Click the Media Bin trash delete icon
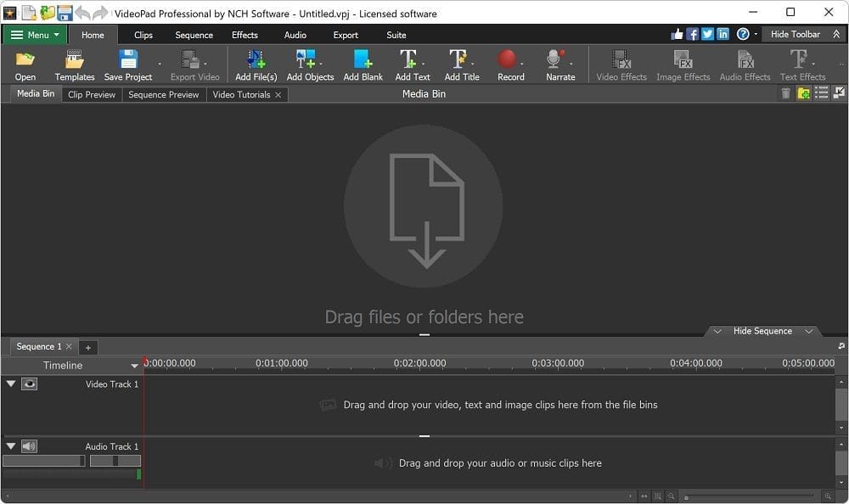Screen dimensions: 849x504 tap(785, 93)
